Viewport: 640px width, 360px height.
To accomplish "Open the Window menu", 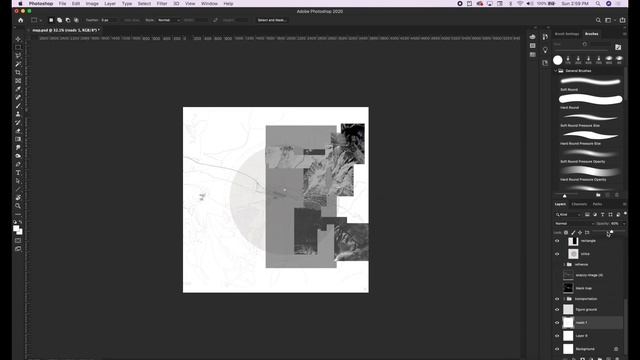I will point(209,4).
